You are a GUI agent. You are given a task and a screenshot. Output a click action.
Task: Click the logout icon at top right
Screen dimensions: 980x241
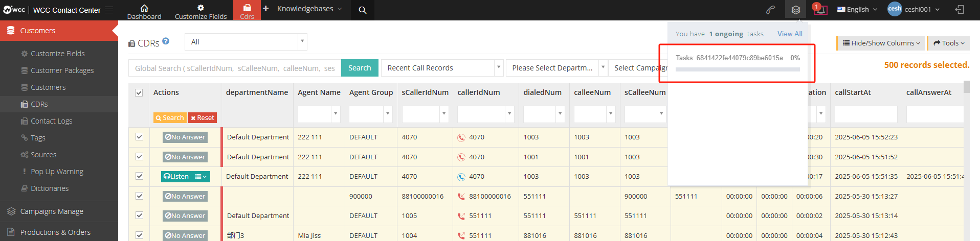(960, 9)
